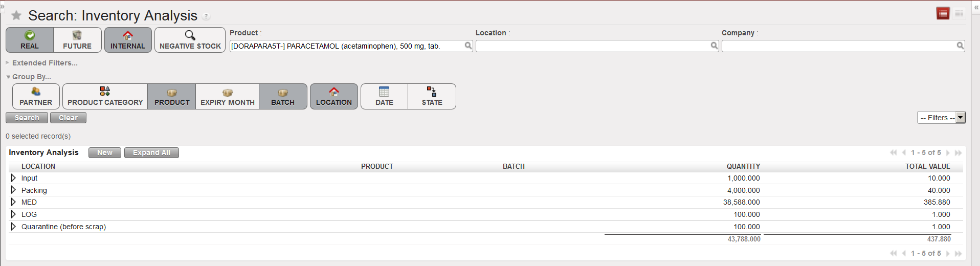Click the Product field search magnifier
The image size is (980, 266).
point(468,46)
